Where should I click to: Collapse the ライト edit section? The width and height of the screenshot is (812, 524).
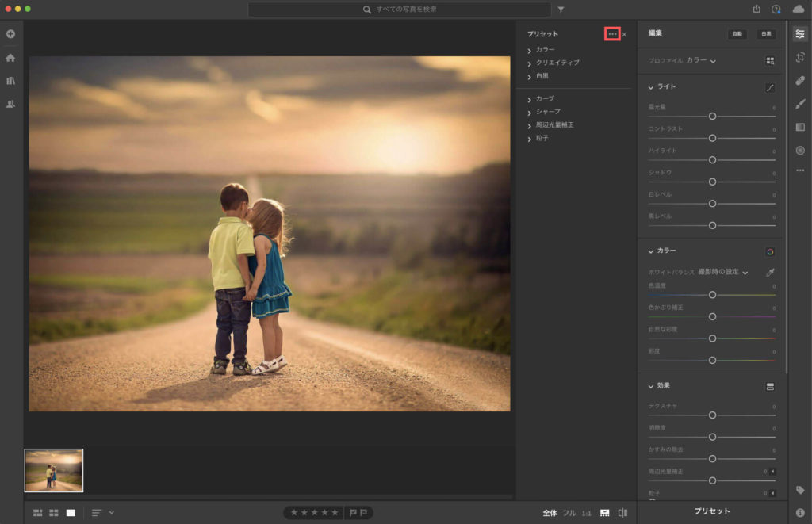coord(651,87)
